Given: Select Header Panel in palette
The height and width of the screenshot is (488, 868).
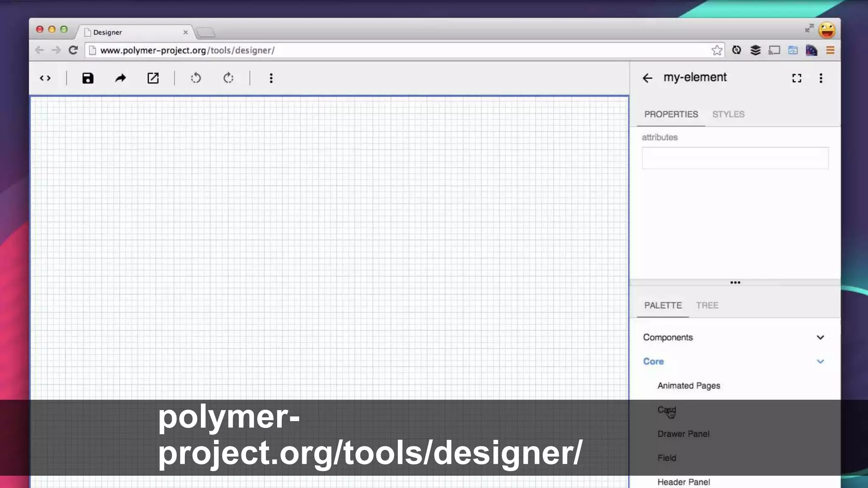Looking at the screenshot, I should pyautogui.click(x=684, y=482).
